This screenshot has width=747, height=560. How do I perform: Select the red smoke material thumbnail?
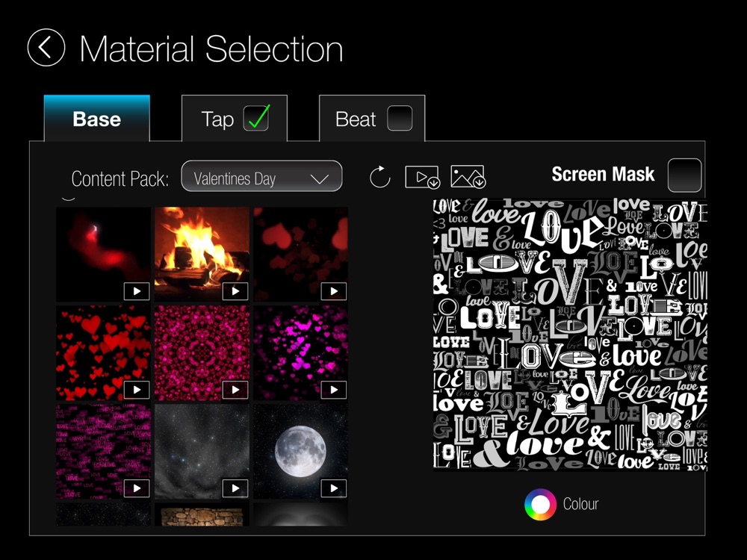coord(103,254)
